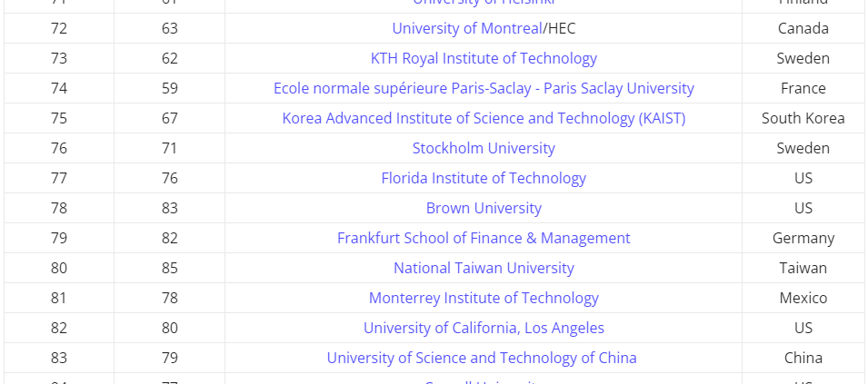Viewport: 868px width, 384px height.
Task: Follow the Stockholm University link
Action: [484, 148]
